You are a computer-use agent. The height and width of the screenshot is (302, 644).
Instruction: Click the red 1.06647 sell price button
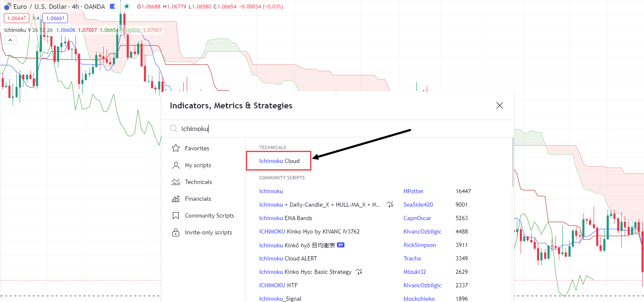point(16,18)
